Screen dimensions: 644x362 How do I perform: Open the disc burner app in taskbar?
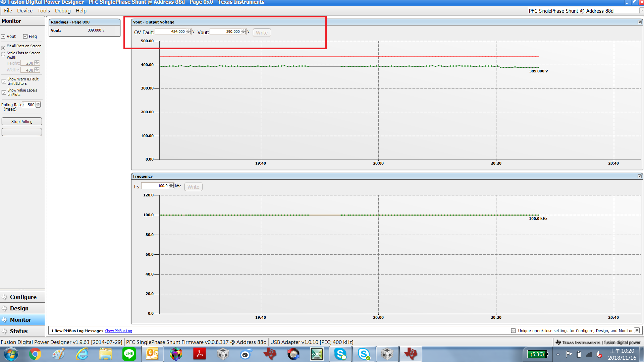[293, 354]
